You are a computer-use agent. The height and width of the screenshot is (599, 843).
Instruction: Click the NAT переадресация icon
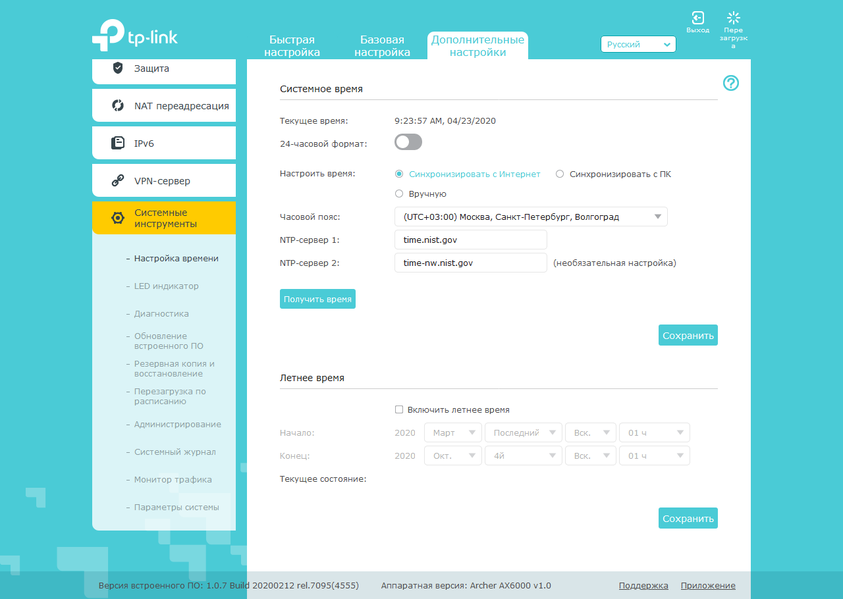[x=118, y=105]
